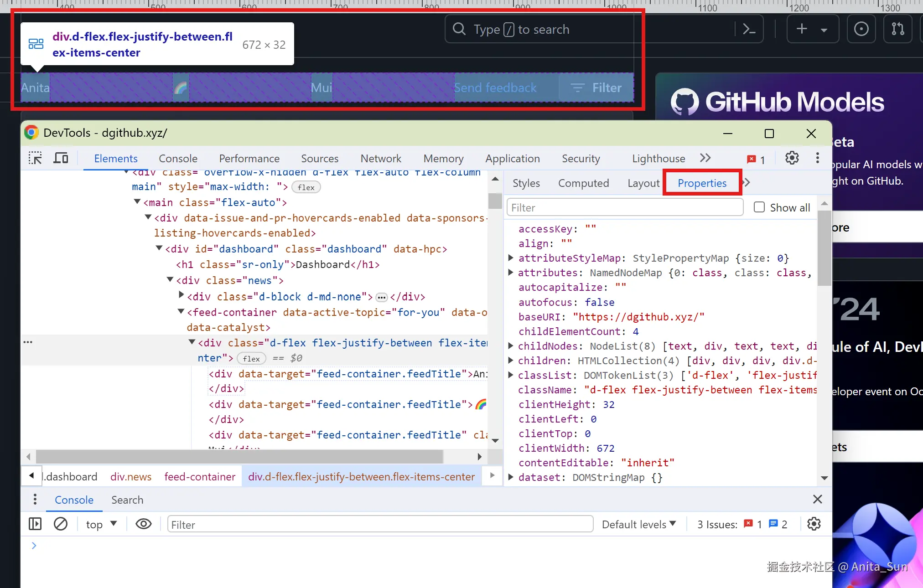Click the properties Filter input field
Image resolution: width=923 pixels, height=588 pixels.
625,208
